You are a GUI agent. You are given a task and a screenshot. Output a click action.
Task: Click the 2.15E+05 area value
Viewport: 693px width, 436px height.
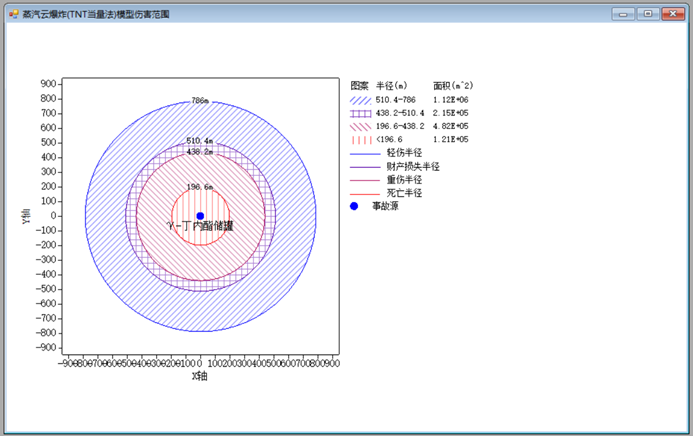point(450,113)
